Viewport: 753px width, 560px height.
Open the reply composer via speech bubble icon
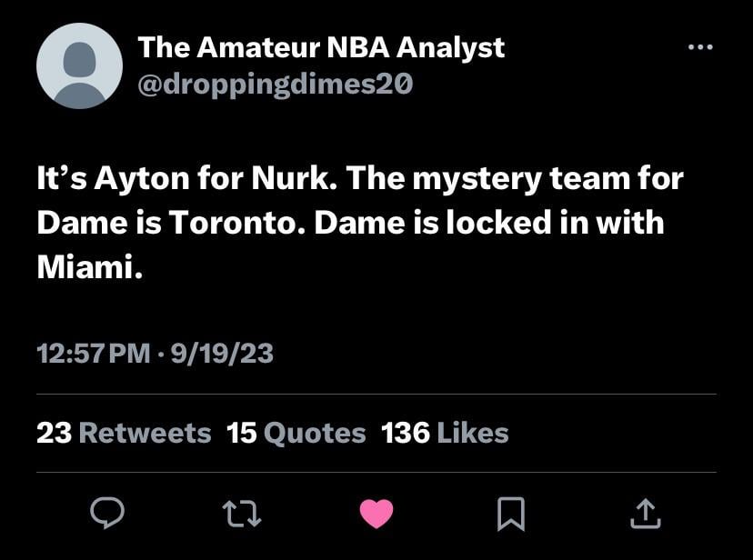107,515
